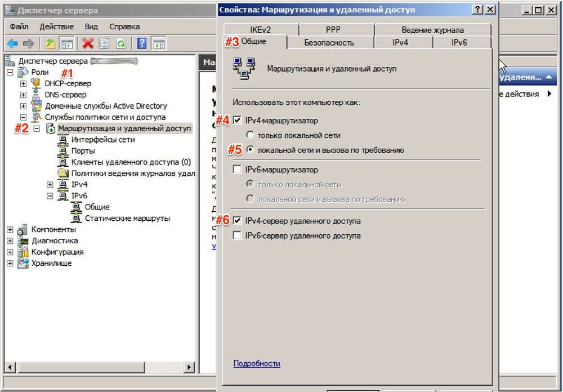
Task: Collapse Службы политики сети и доступа node
Action: 23,117
